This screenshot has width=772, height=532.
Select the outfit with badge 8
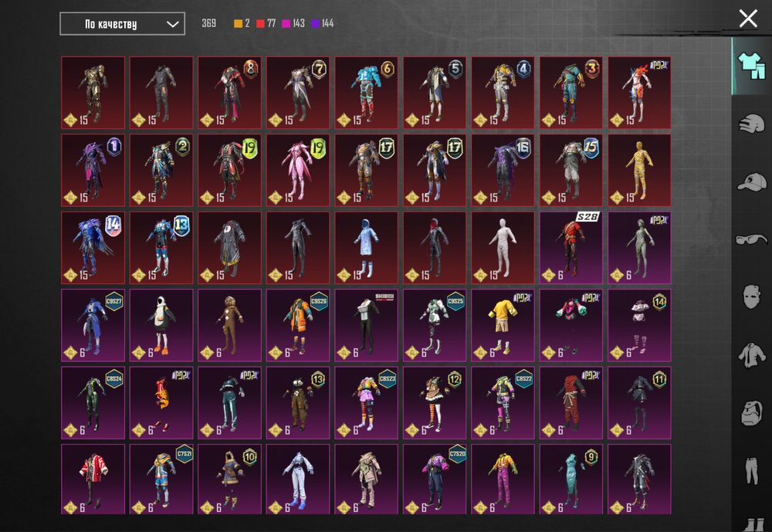pyautogui.click(x=229, y=93)
